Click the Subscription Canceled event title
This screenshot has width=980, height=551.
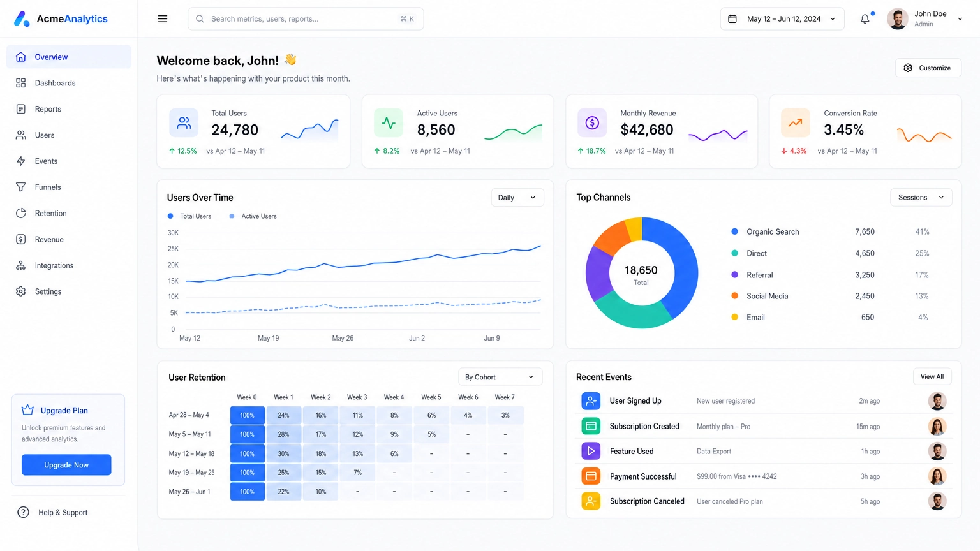[647, 501]
